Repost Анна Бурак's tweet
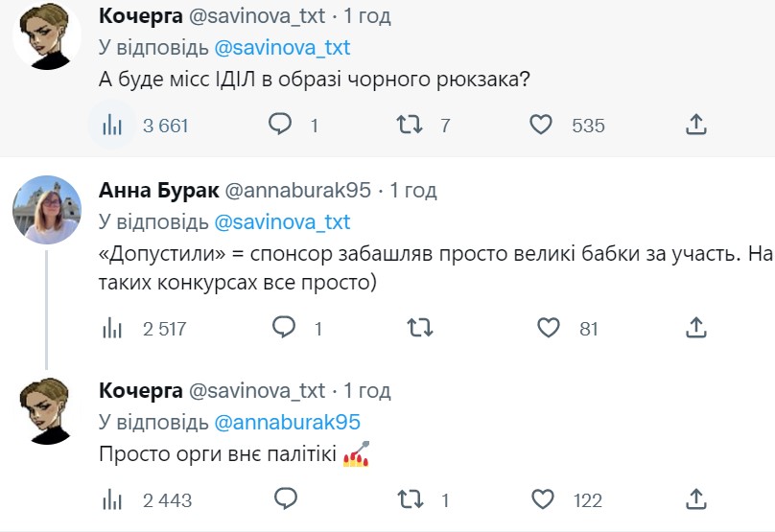 pos(419,328)
